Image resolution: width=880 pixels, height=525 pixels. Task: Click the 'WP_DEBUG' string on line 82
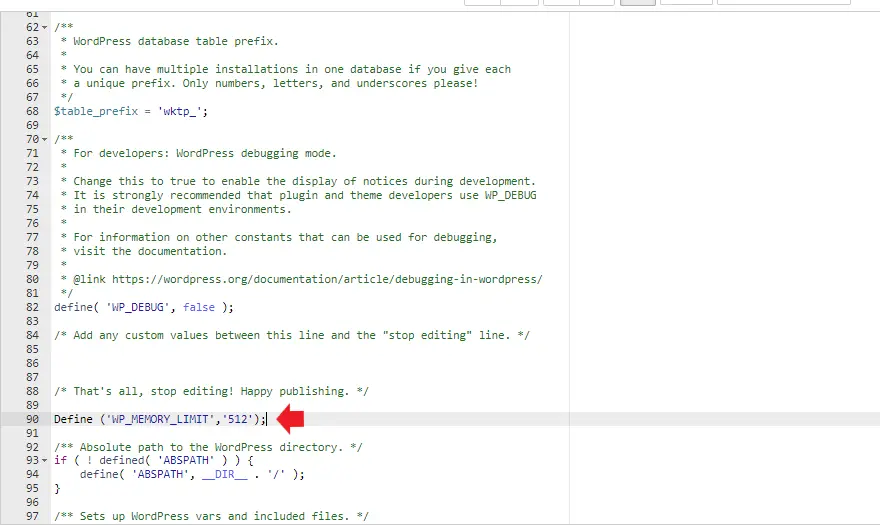coord(141,307)
